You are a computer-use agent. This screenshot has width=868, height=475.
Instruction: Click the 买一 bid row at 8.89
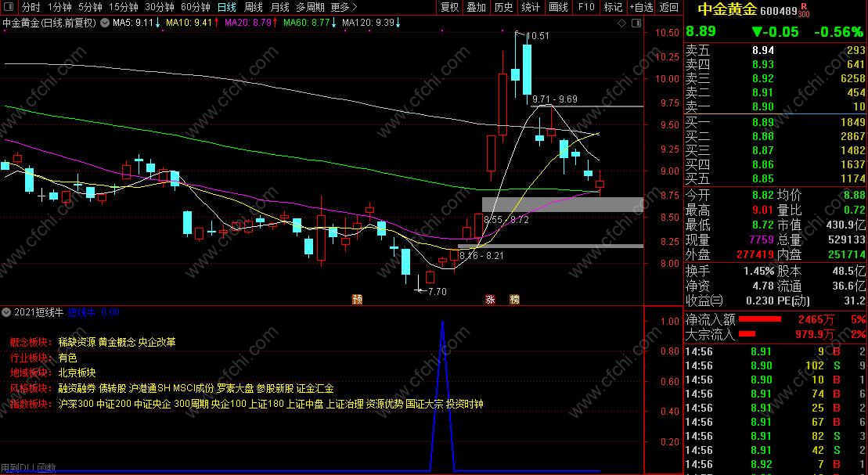click(775, 122)
